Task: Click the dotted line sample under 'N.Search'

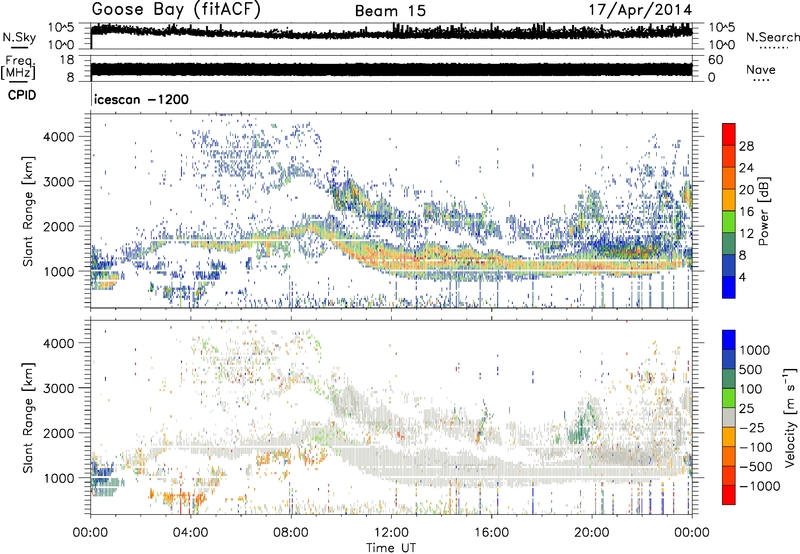Action: tap(772, 48)
